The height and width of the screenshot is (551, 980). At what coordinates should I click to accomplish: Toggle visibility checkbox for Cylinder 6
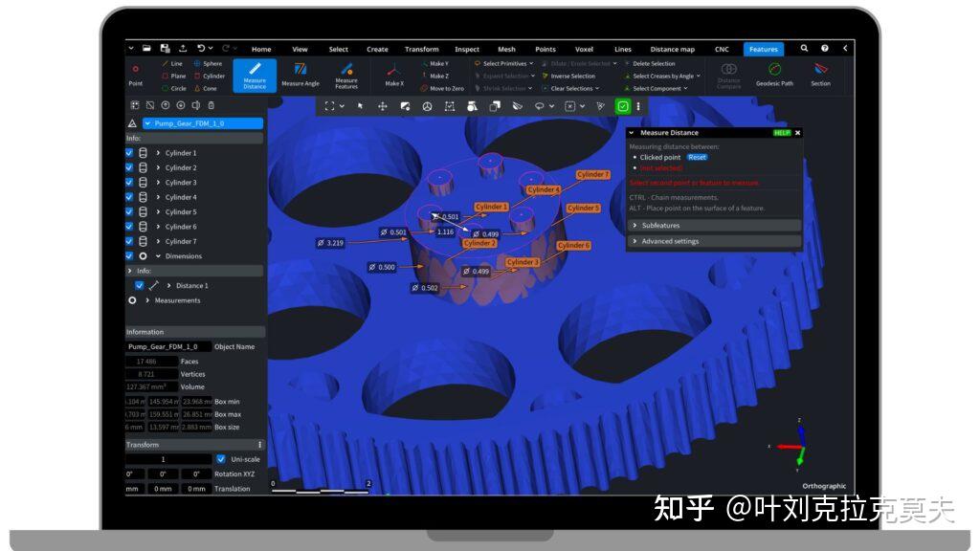129,226
